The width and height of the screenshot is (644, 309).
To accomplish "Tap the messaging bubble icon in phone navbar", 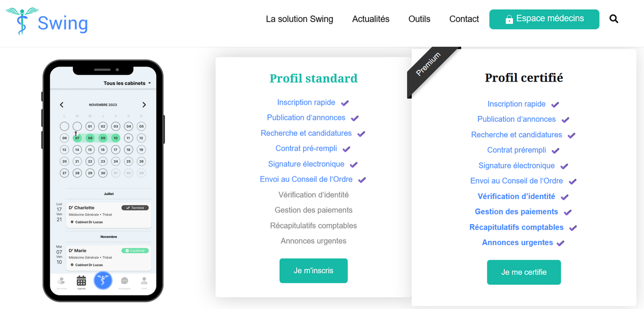I will tap(125, 281).
